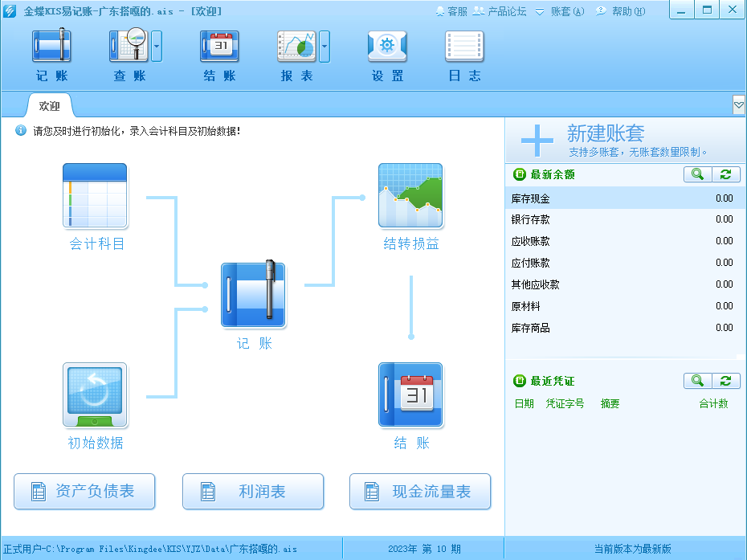Click the 结转损益 label text

tap(411, 244)
